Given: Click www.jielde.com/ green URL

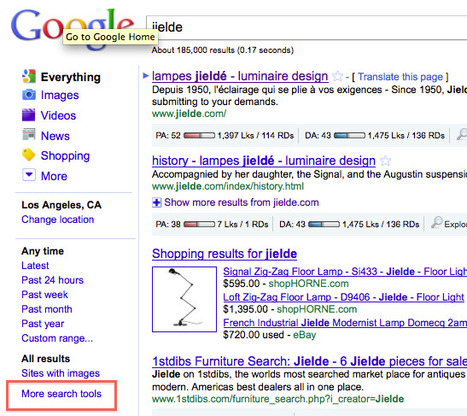Looking at the screenshot, I should click(189, 114).
